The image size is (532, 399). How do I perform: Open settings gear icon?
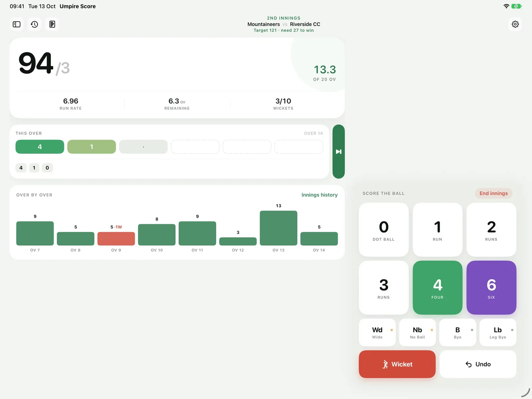point(515,24)
